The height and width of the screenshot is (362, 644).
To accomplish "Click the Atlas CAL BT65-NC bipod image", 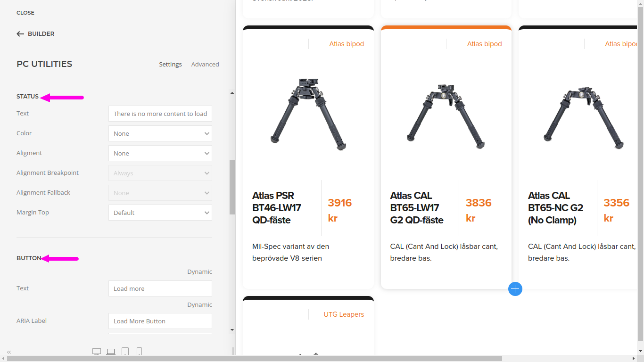I will 584,118.
